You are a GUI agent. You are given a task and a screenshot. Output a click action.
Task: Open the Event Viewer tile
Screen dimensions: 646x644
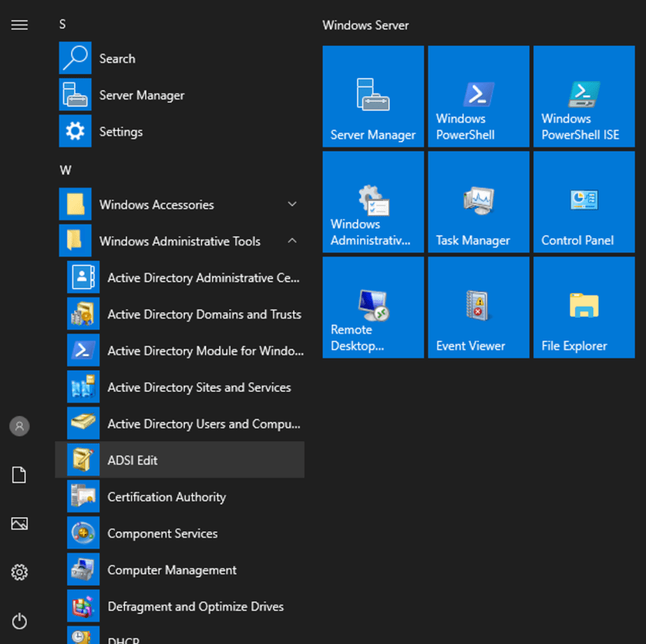(x=479, y=307)
